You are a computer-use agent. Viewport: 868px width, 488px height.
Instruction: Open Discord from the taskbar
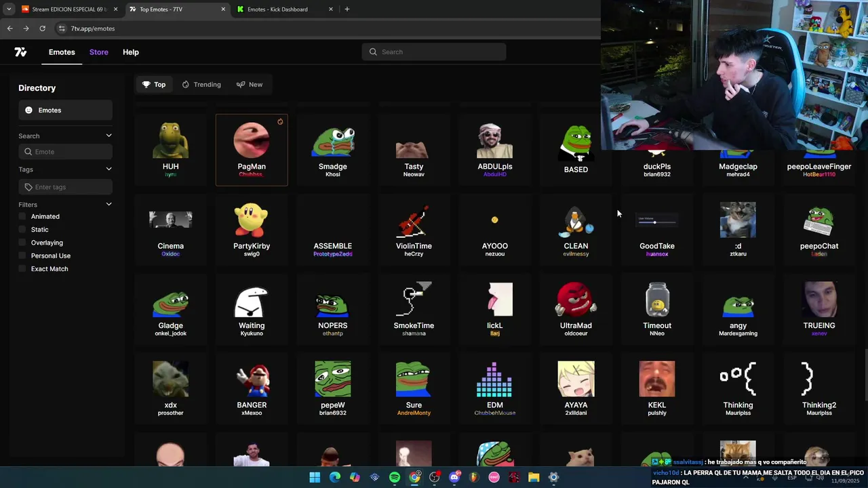(x=454, y=478)
